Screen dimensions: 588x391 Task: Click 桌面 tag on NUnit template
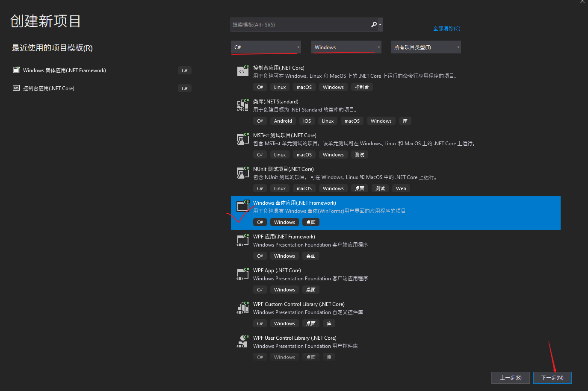pyautogui.click(x=360, y=188)
